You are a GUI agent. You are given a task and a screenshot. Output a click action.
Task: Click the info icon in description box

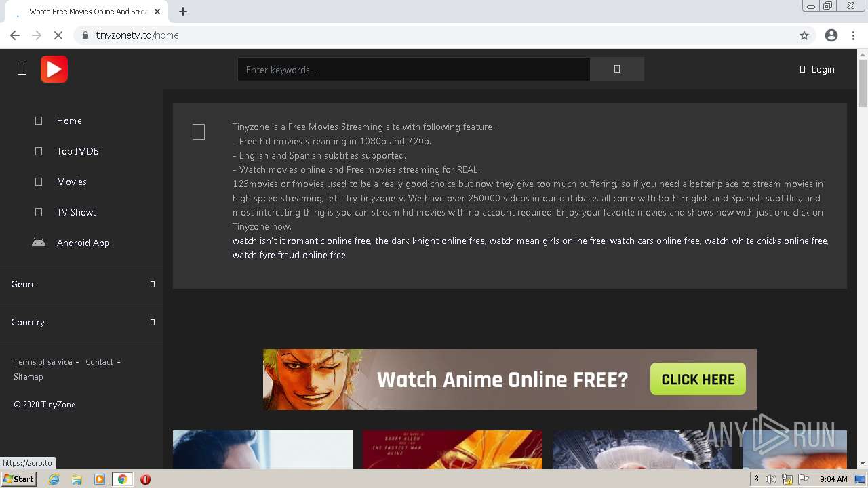pos(199,132)
